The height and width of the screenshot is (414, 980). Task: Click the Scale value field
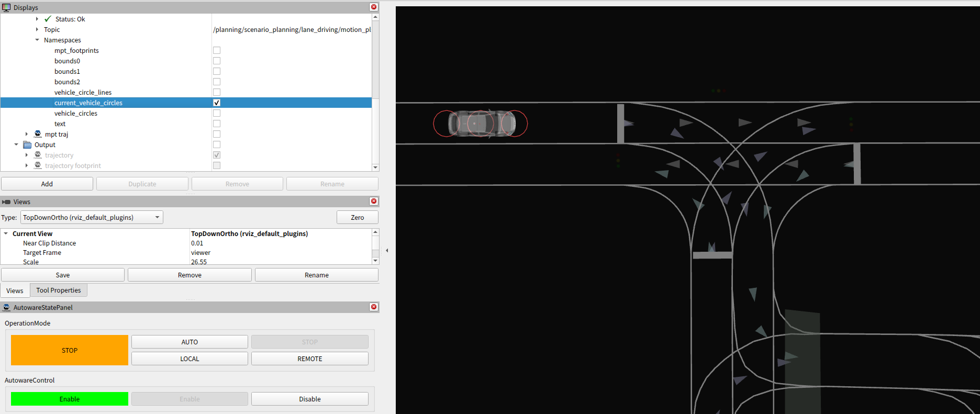(x=280, y=262)
